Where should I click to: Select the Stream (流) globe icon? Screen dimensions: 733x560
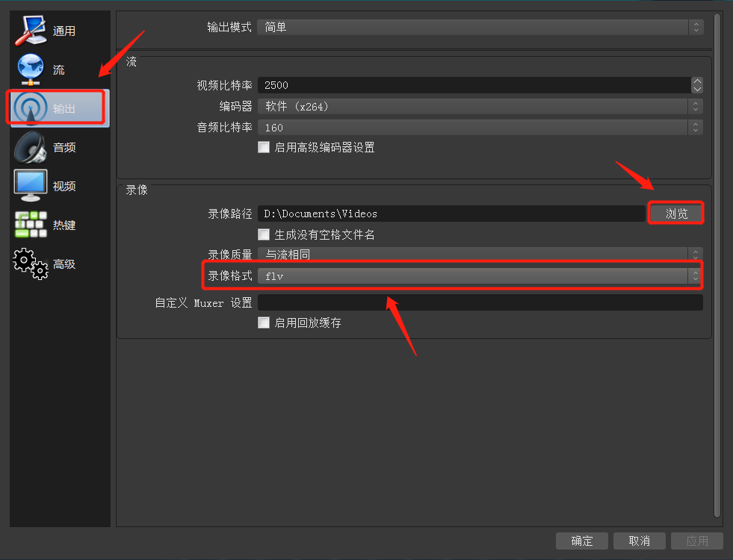31,69
